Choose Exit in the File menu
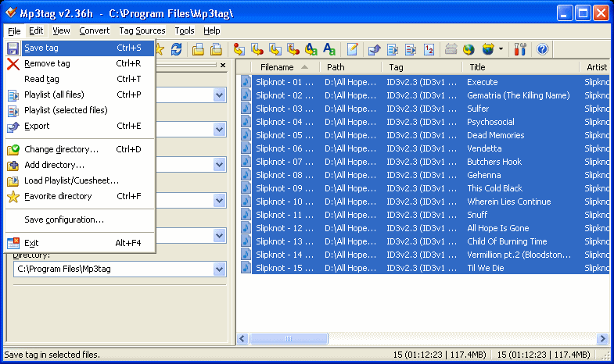This screenshot has width=614, height=364. point(81,243)
